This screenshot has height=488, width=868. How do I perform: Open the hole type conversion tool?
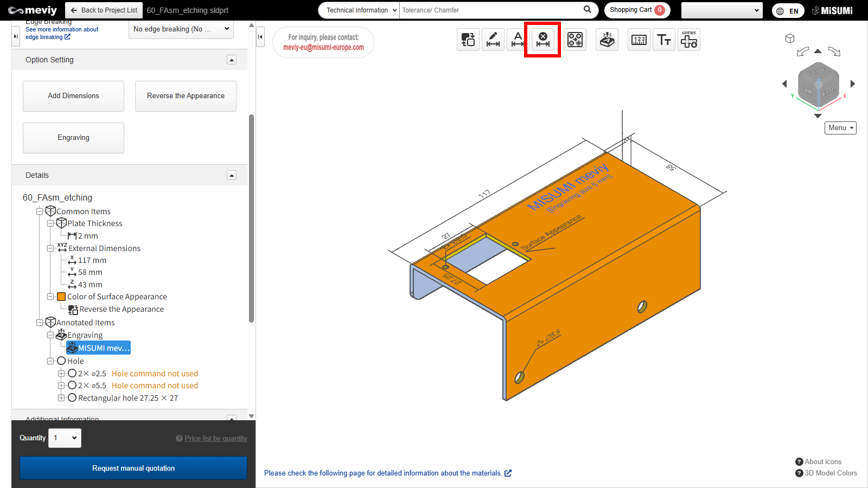pyautogui.click(x=575, y=40)
